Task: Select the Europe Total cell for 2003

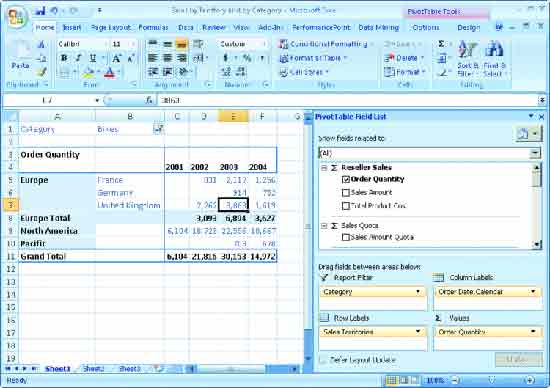Action: click(x=234, y=218)
